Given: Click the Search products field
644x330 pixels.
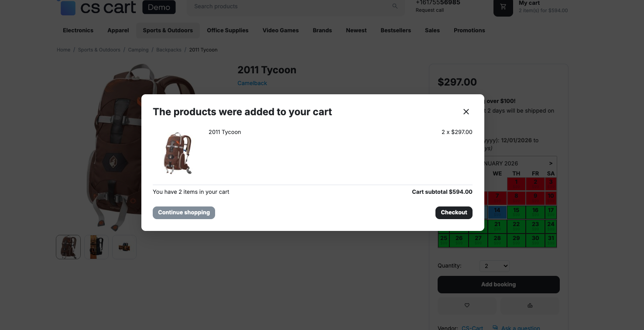Looking at the screenshot, I should (288, 7).
